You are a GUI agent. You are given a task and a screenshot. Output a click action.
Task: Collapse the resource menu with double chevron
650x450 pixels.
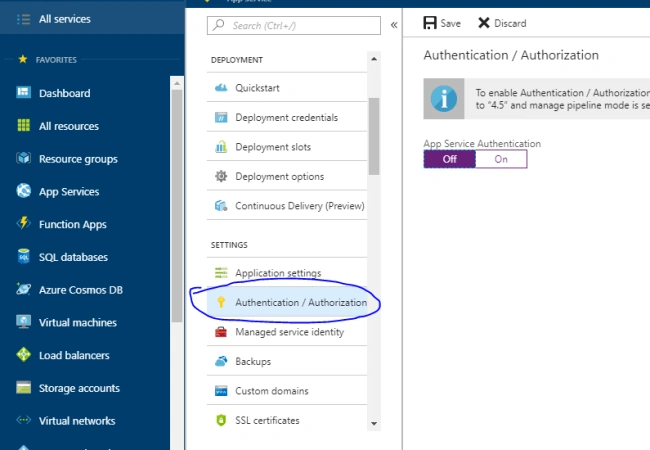pyautogui.click(x=394, y=25)
